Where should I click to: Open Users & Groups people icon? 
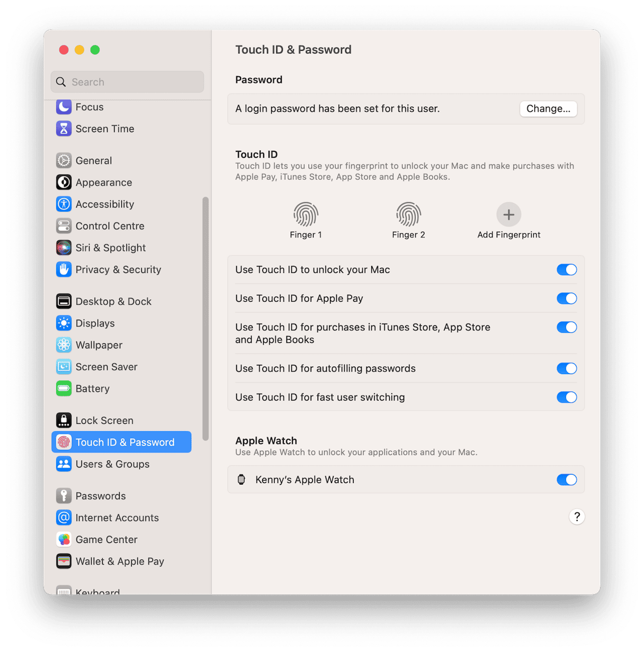click(x=64, y=464)
